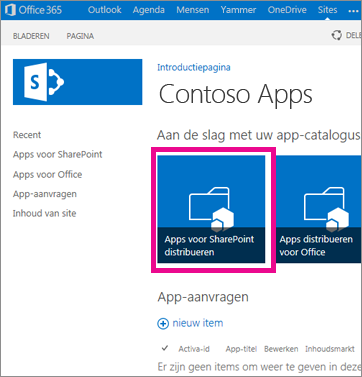The width and height of the screenshot is (362, 377).
Task: Click the SharePoint site logo
Action: point(78,82)
